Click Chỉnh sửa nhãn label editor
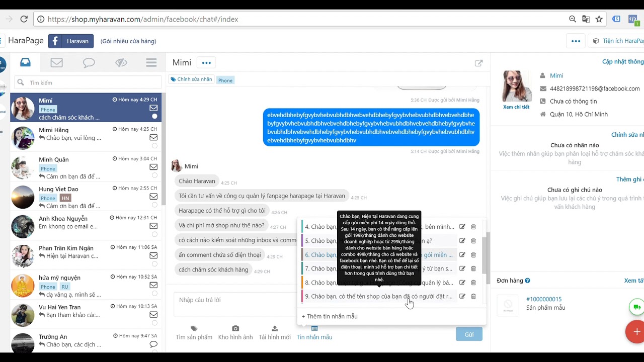 (x=191, y=79)
